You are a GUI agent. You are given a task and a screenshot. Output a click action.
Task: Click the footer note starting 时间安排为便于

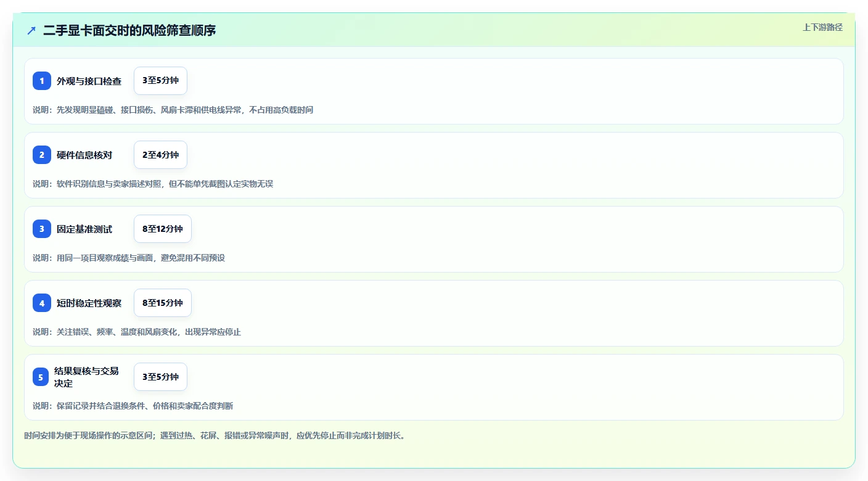[x=215, y=435]
